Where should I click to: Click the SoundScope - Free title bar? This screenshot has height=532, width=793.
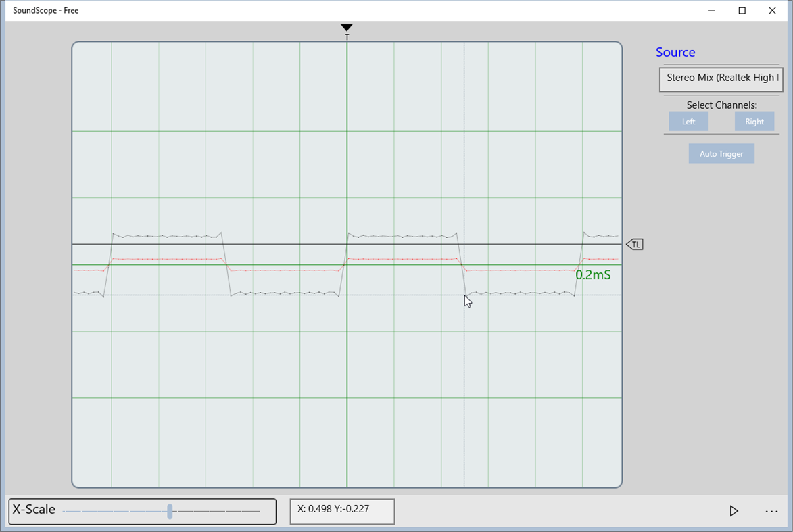pos(45,10)
